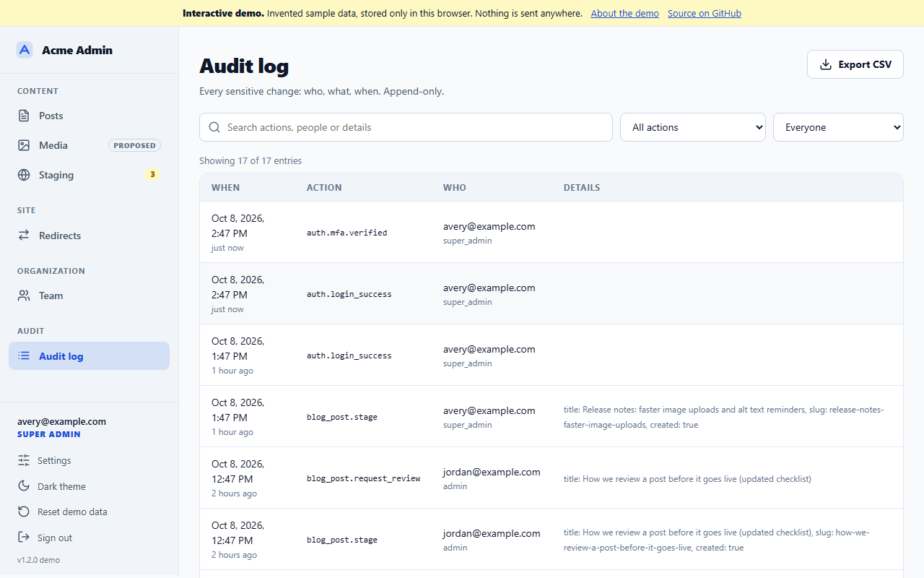Click the Posts document icon

point(24,116)
